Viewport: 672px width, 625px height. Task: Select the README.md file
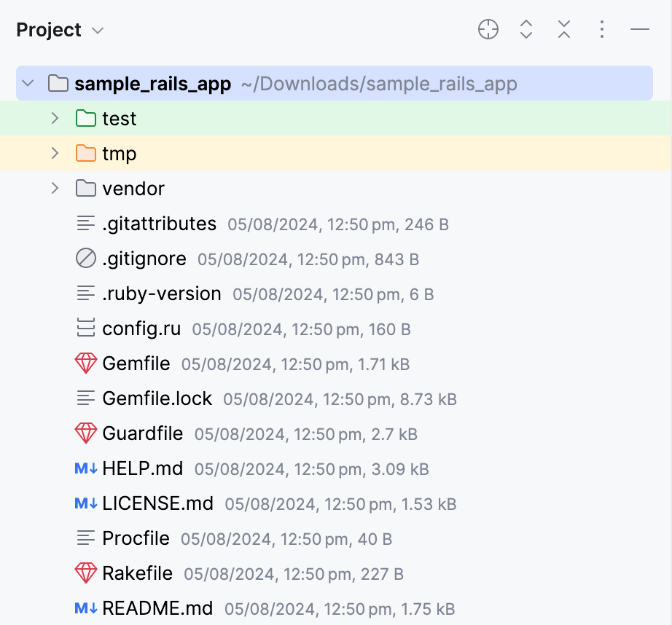[157, 608]
